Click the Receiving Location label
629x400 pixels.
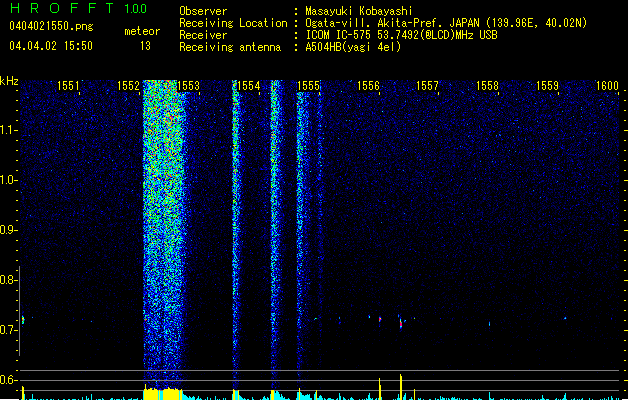click(233, 23)
